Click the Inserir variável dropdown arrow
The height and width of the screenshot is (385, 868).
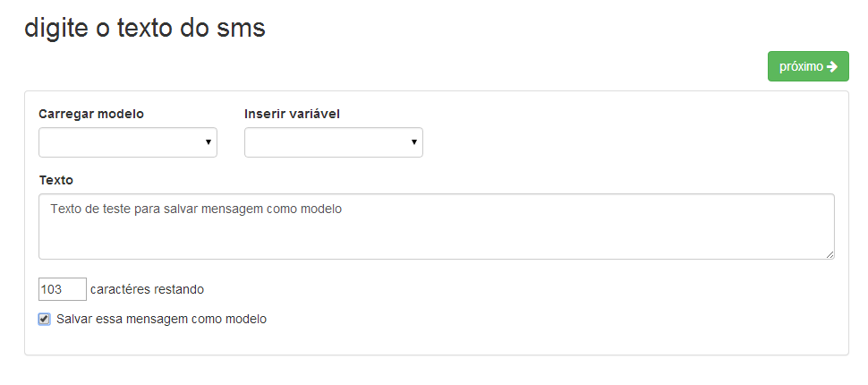414,142
